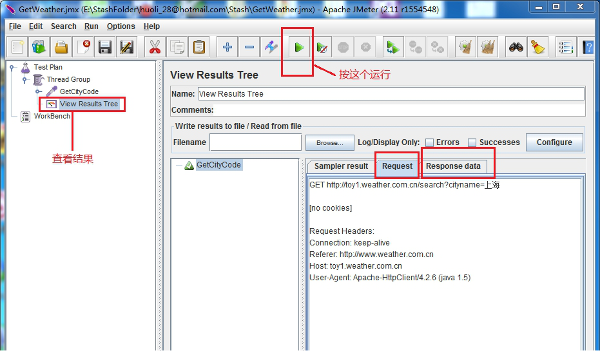Screen dimensions: 600x364
Task: Enable the Successes checkbox
Action: [x=472, y=142]
